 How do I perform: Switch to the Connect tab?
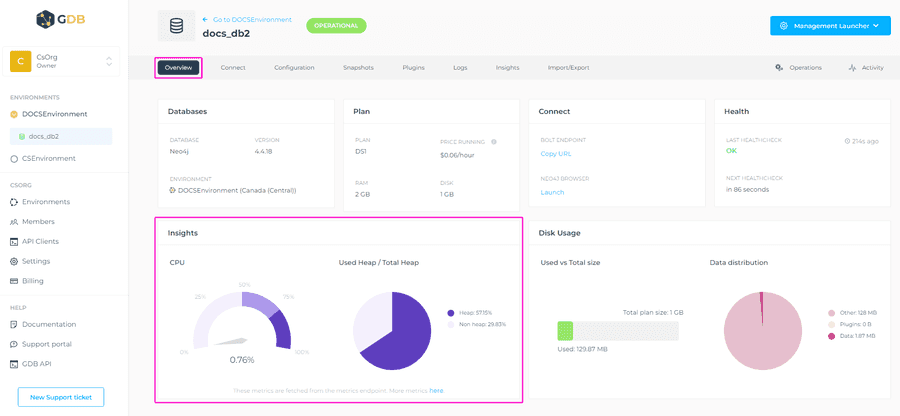click(x=233, y=68)
